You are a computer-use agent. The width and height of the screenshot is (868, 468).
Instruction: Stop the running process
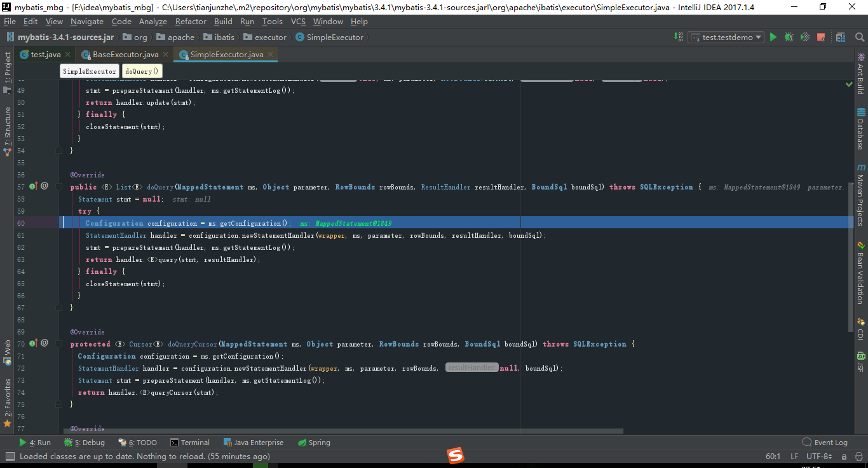821,37
